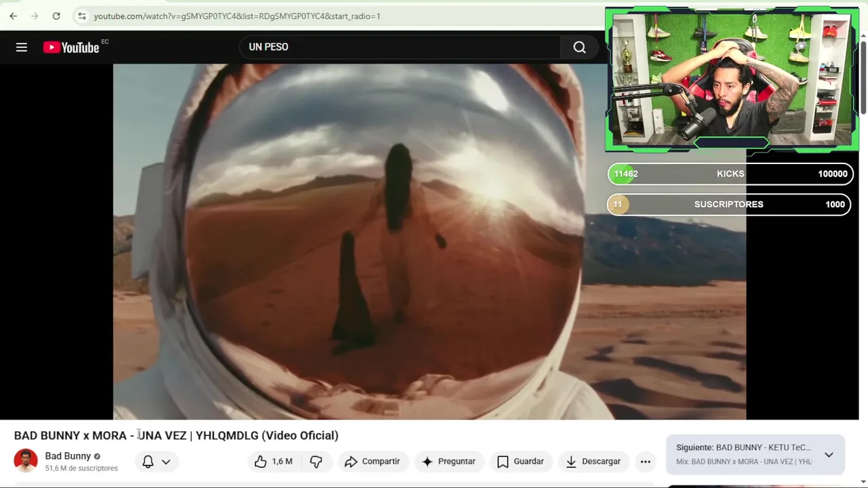This screenshot has height=488, width=868.
Task: Expand the Siguiente playlist panel chevron
Action: [829, 455]
